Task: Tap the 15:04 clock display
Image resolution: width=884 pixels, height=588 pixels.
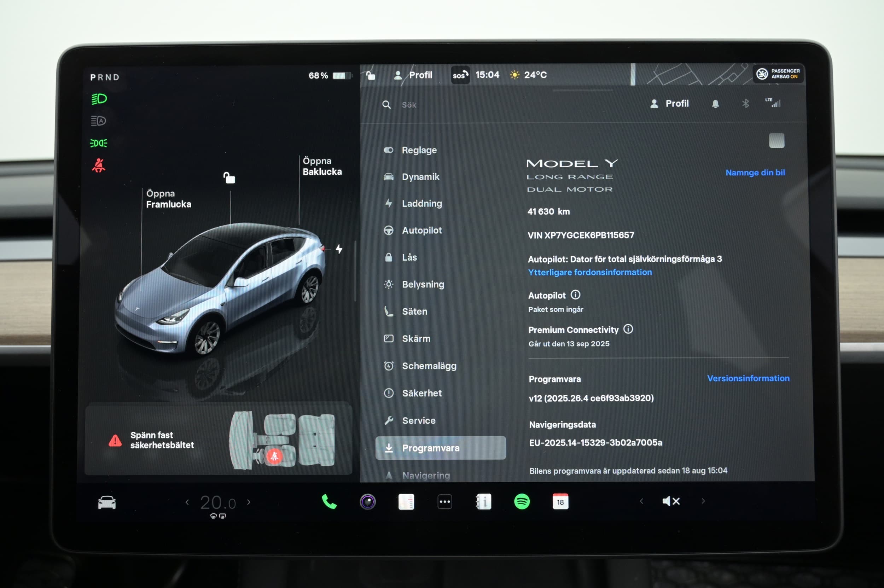Action: point(487,75)
